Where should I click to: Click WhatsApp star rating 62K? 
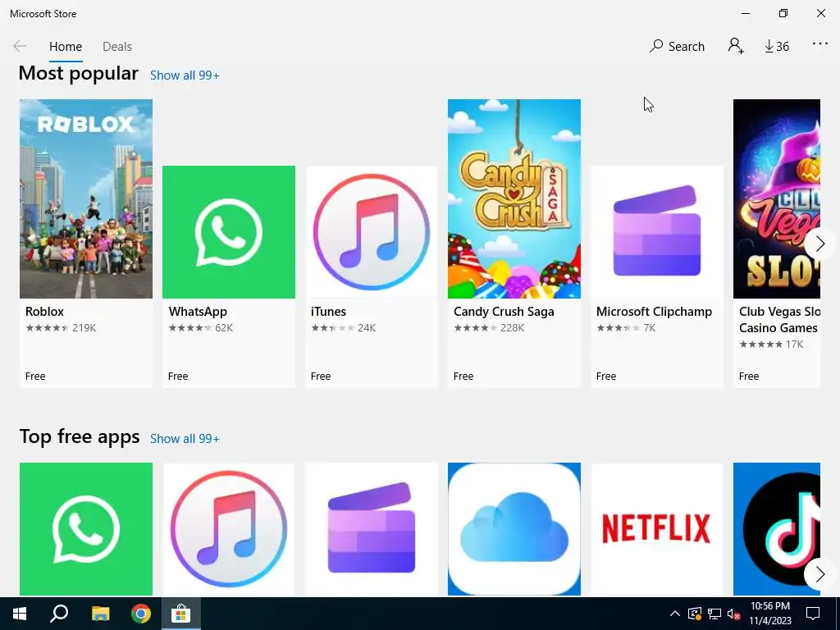click(201, 328)
